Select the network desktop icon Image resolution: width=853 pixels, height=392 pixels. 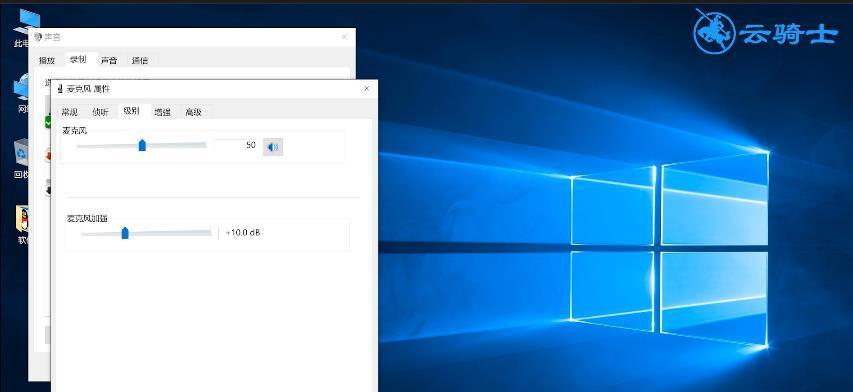click(x=22, y=93)
